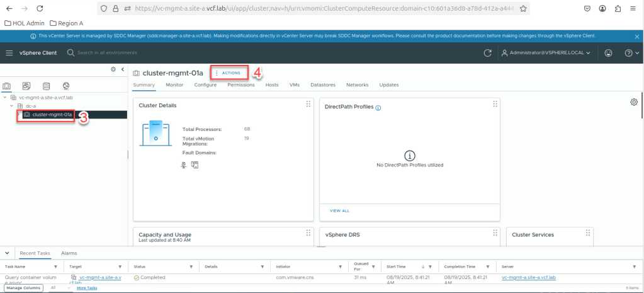This screenshot has height=293, width=644.
Task: Open the Monitor tab
Action: point(174,85)
